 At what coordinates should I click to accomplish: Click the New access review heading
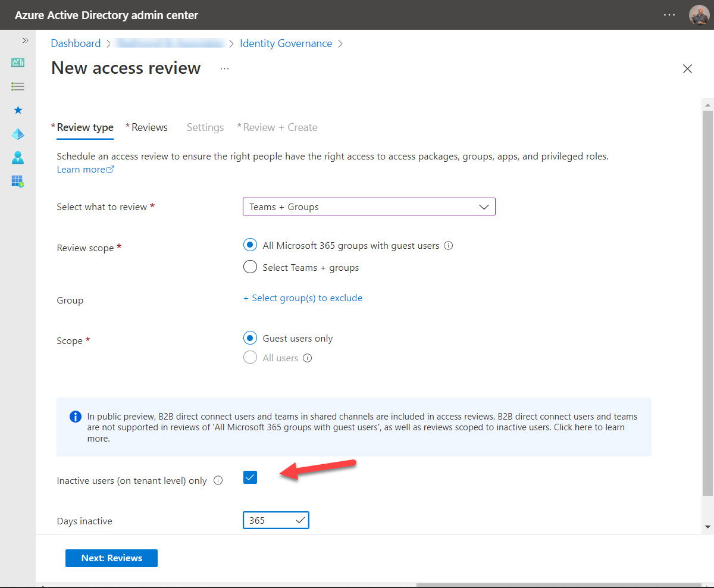pyautogui.click(x=126, y=68)
